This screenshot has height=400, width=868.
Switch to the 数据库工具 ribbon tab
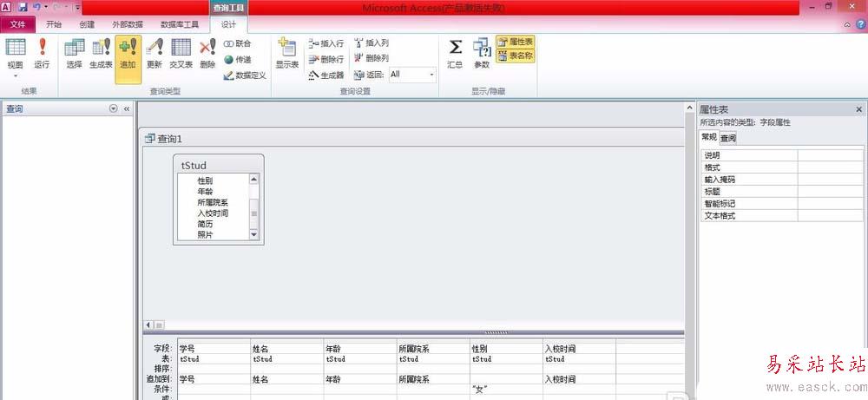coord(180,24)
